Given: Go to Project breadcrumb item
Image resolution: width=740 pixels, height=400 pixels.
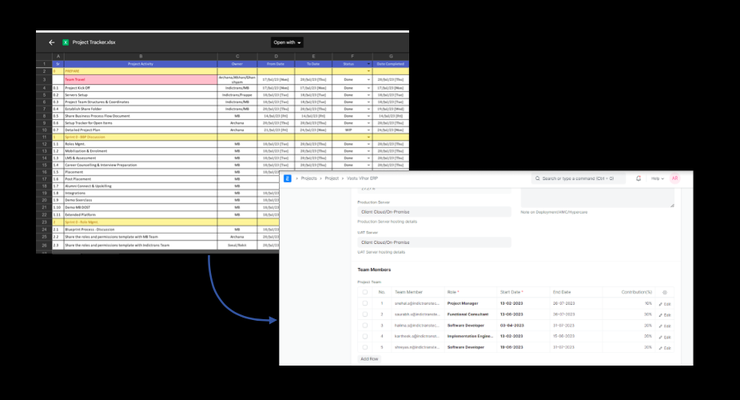Looking at the screenshot, I should (331, 179).
